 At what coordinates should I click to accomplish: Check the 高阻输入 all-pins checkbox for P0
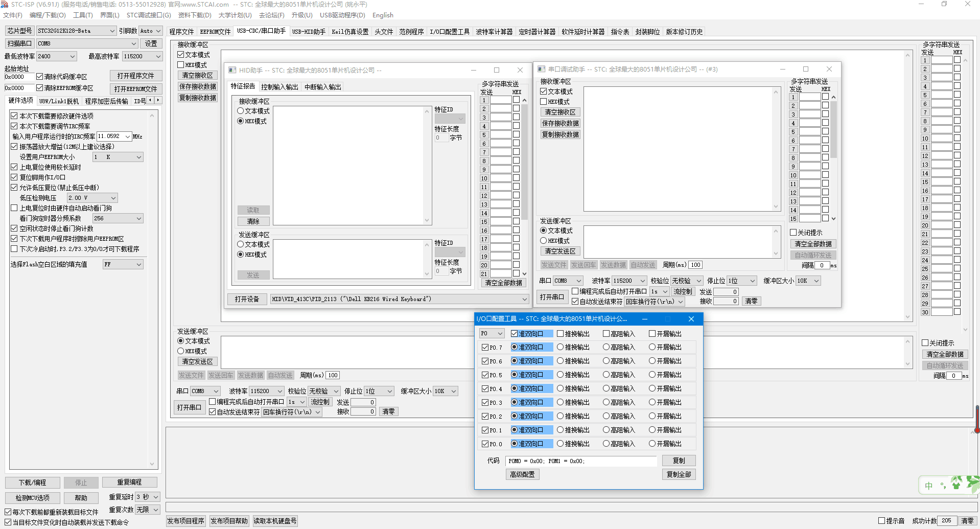(x=606, y=334)
